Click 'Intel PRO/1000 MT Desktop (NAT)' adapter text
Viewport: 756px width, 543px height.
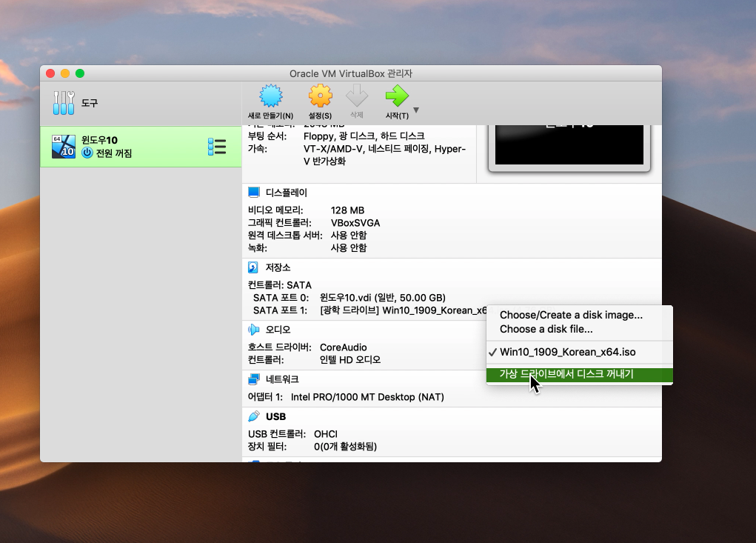[x=367, y=397]
